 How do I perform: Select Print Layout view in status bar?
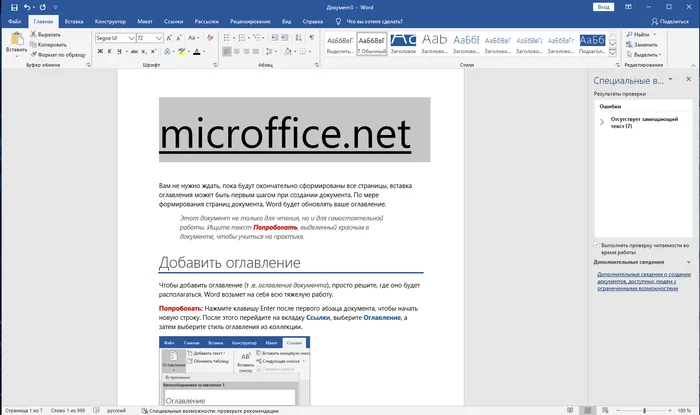(588, 410)
